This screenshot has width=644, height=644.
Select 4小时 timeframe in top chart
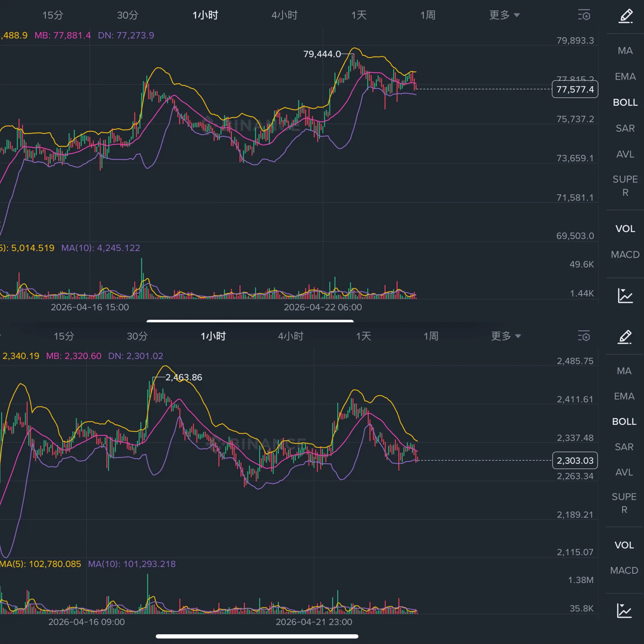click(284, 15)
